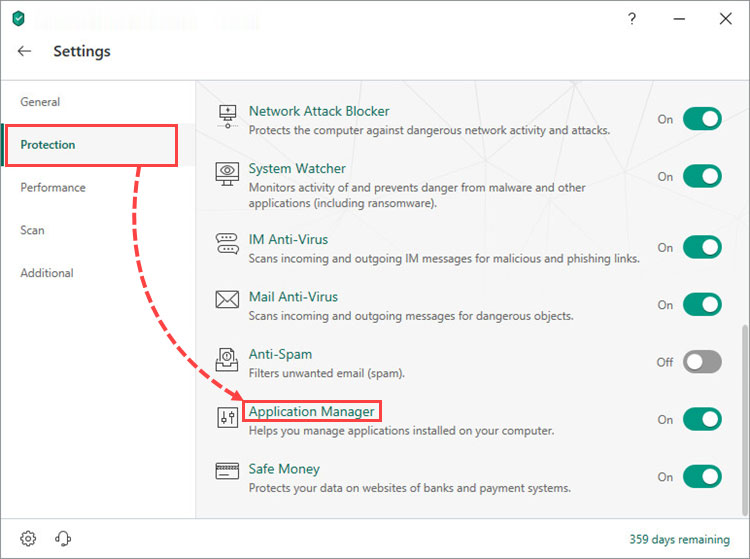750x559 pixels.
Task: Click the IM Anti-Virus chat bubbles icon
Action: click(x=227, y=243)
